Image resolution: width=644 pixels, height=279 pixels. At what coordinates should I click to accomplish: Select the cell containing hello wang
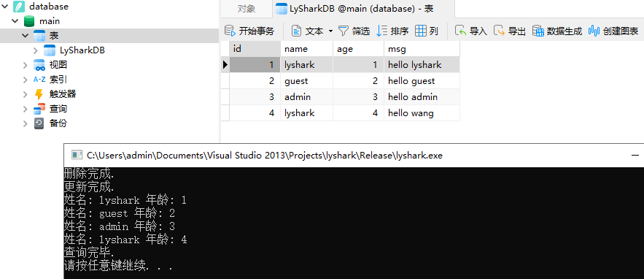click(x=422, y=113)
